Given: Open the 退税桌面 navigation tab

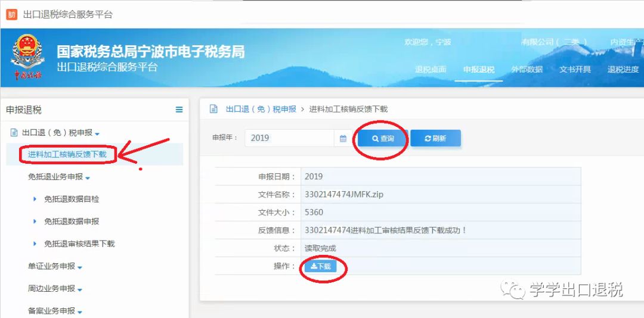Looking at the screenshot, I should (x=431, y=69).
